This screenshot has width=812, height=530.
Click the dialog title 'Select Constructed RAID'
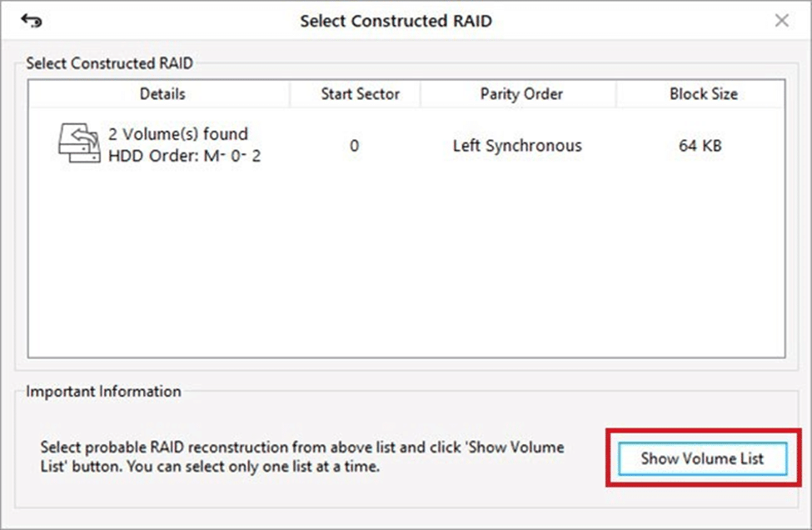pos(396,21)
